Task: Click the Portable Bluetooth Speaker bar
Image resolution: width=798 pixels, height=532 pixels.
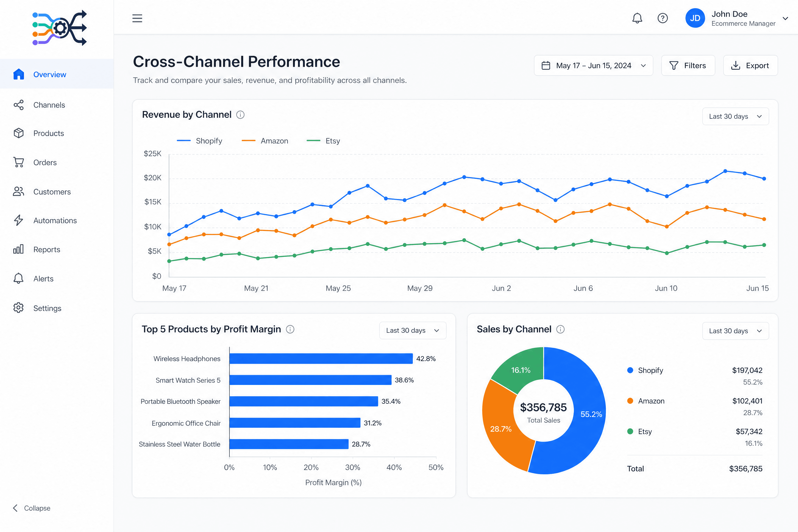Action: 304,401
